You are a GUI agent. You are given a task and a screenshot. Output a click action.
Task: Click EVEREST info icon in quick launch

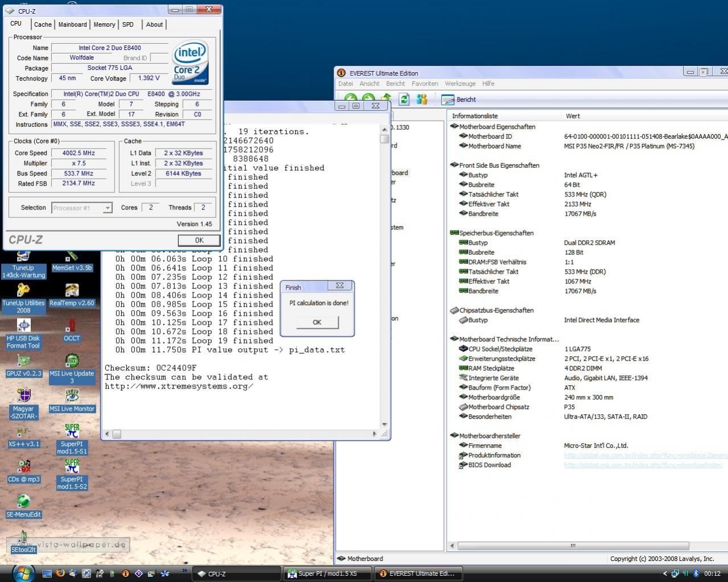tap(125, 573)
